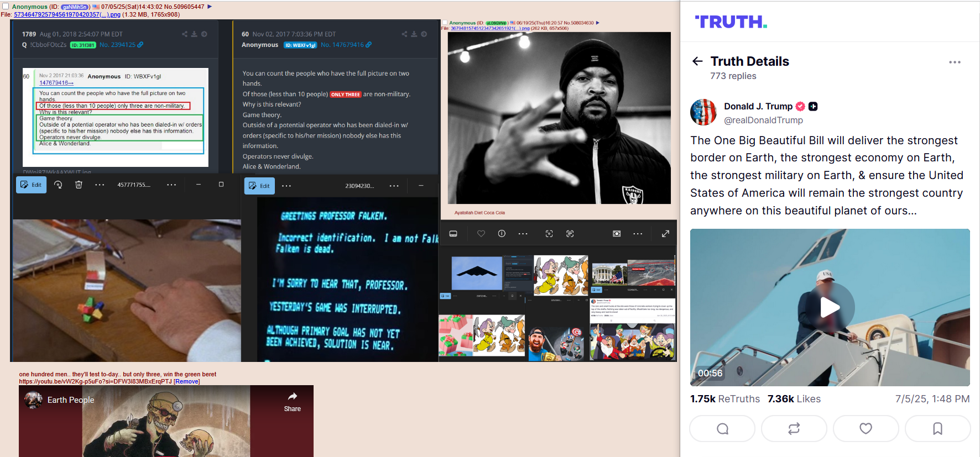980x457 pixels.
Task: Click the black plus badge beside Donald J. Trump
Action: point(813,106)
